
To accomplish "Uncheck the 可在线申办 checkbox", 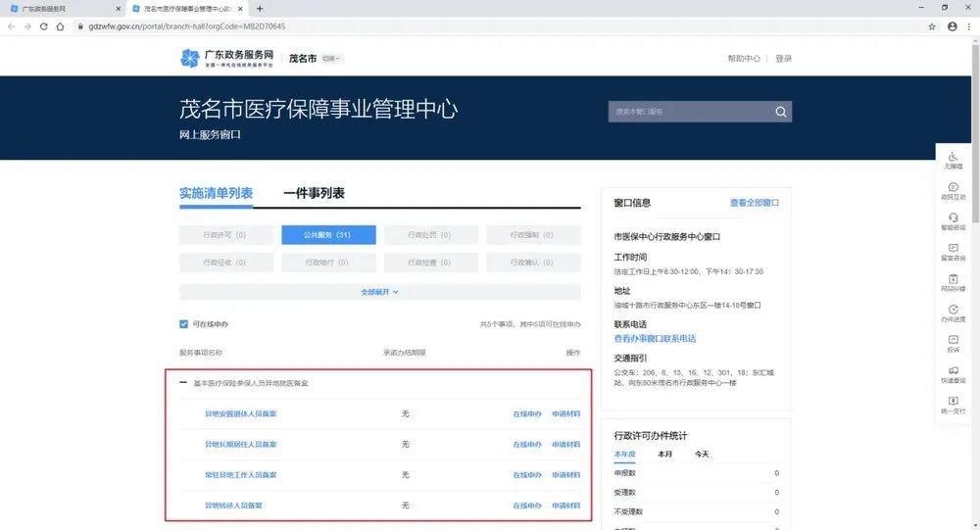I will click(183, 324).
